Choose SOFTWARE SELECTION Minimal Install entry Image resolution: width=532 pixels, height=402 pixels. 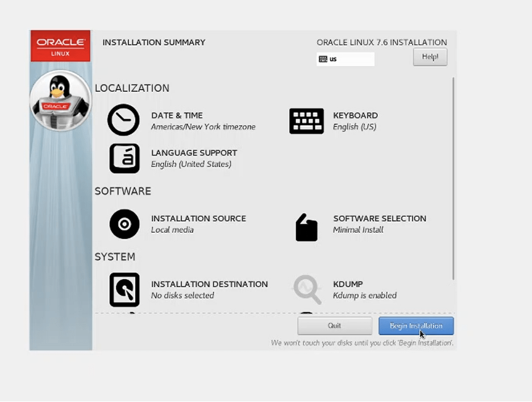(379, 224)
